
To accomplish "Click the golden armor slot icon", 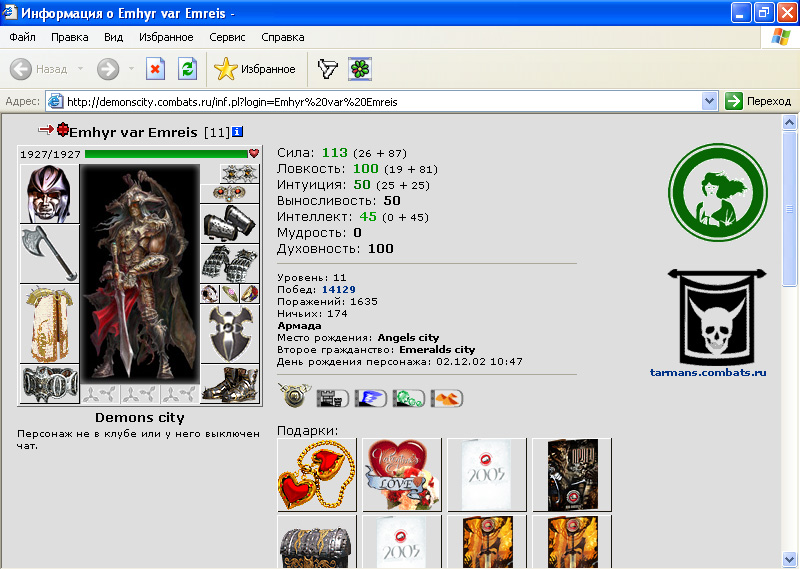I will pyautogui.click(x=49, y=323).
